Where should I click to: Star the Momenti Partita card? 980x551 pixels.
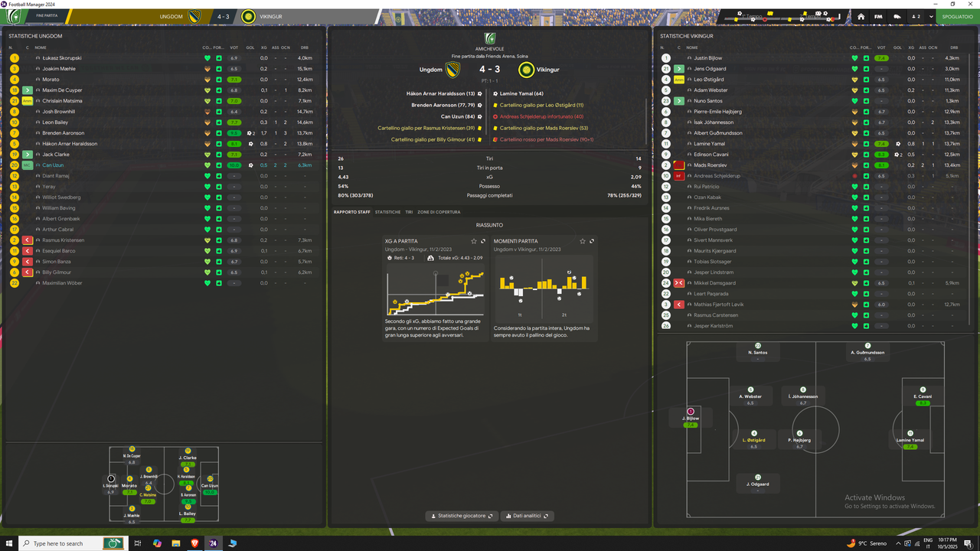coord(583,241)
